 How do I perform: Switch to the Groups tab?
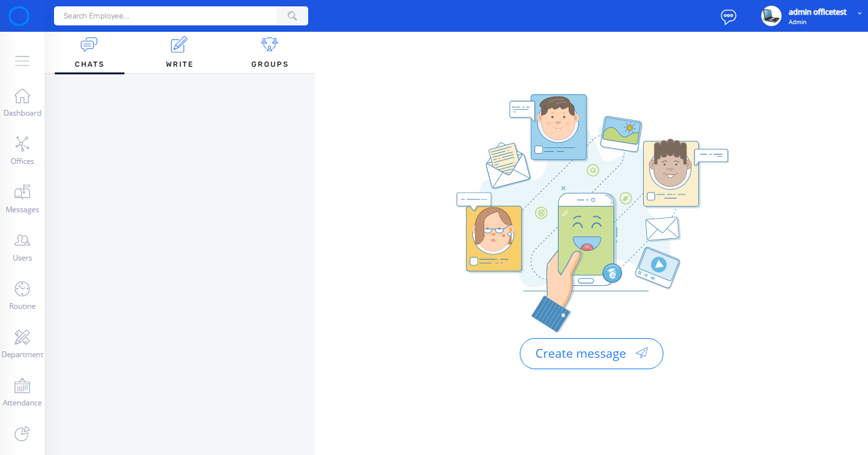(x=269, y=53)
